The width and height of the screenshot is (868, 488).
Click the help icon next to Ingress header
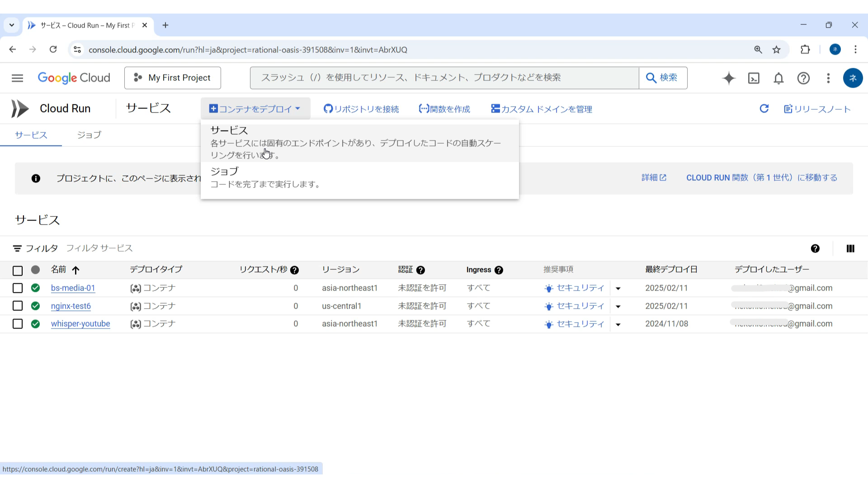499,270
